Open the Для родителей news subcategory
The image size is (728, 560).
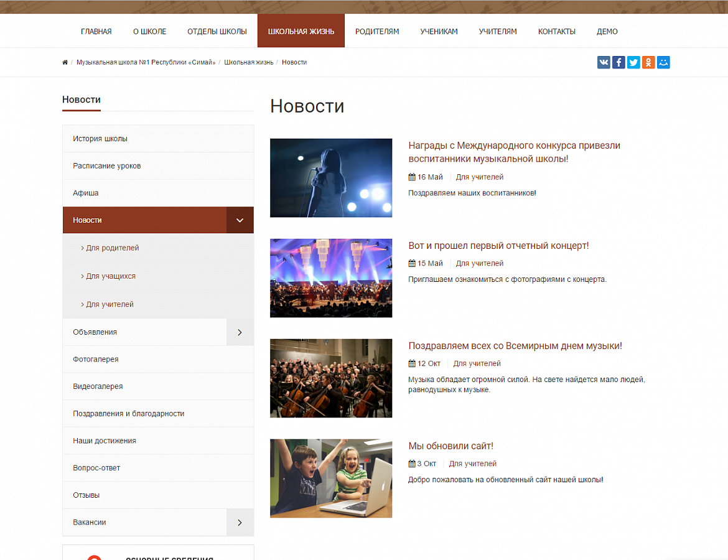click(112, 248)
